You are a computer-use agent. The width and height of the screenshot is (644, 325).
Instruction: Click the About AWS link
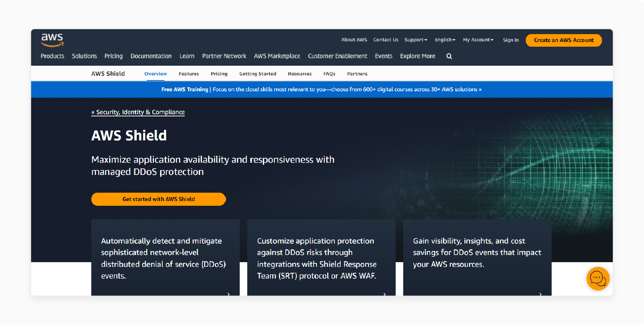click(354, 40)
